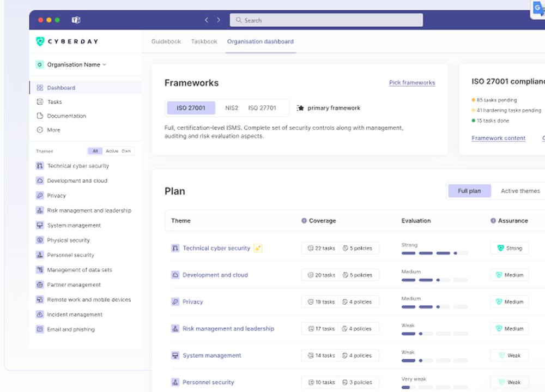Open Development and cloud in Plan table

pos(215,275)
